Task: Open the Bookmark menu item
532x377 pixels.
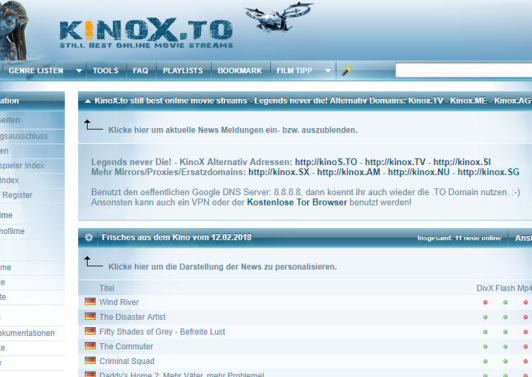Action: point(240,71)
